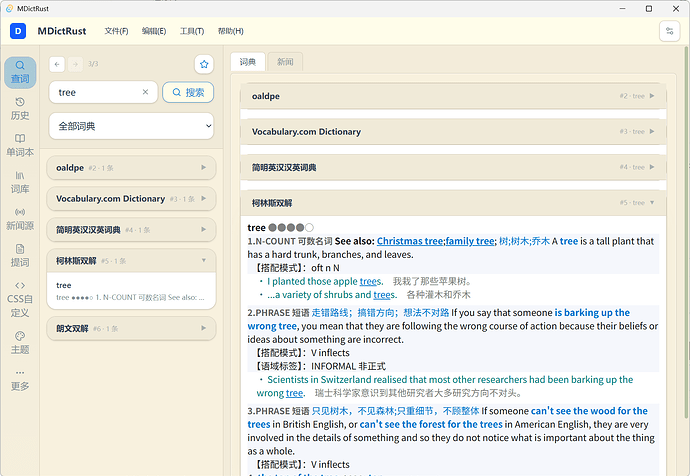
Task: Open the 文件(F) menu
Action: coord(116,31)
